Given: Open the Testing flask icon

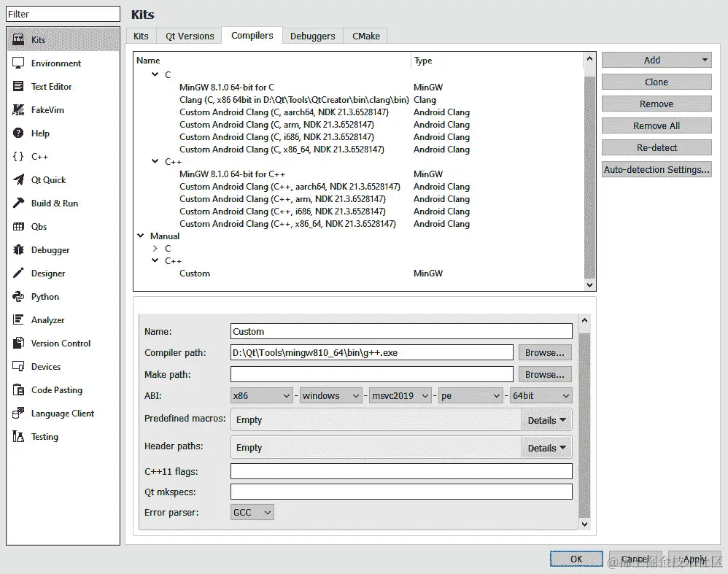Looking at the screenshot, I should click(x=18, y=437).
